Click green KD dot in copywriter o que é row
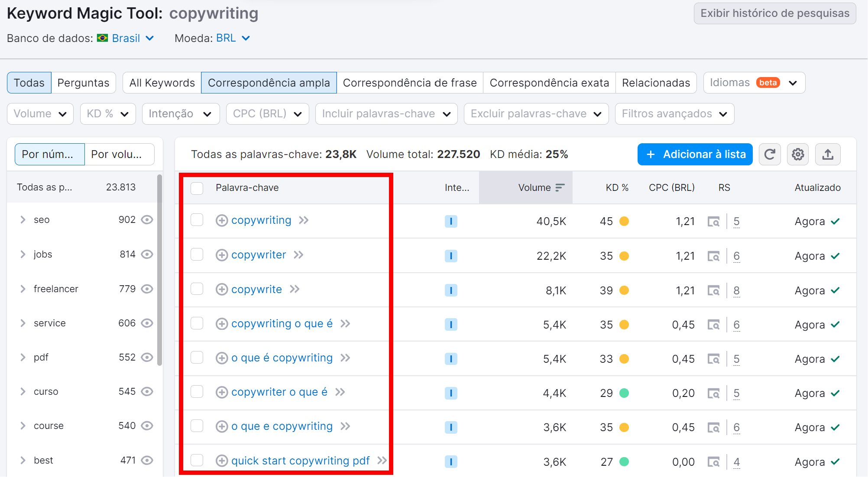 pyautogui.click(x=624, y=393)
